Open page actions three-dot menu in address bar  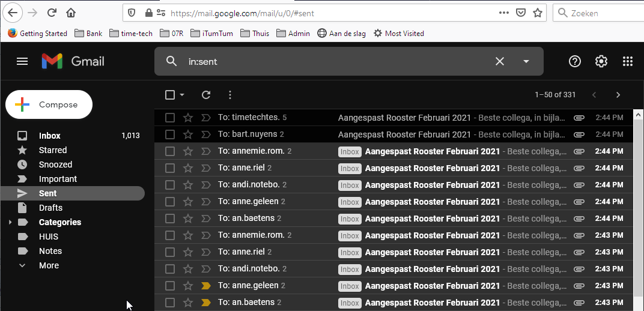pyautogui.click(x=504, y=13)
